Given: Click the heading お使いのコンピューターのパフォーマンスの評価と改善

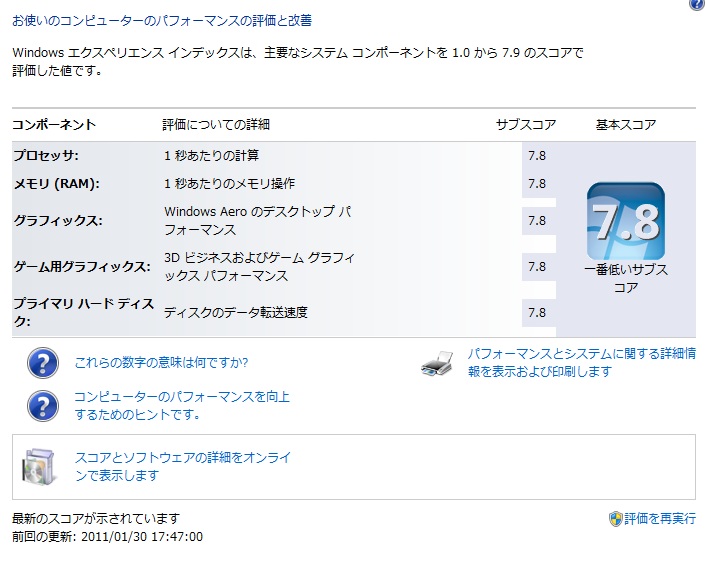Looking at the screenshot, I should point(162,21).
